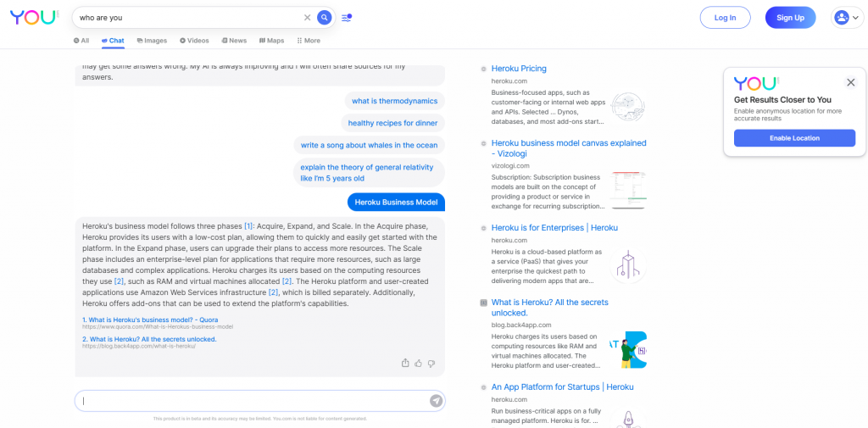The height and width of the screenshot is (428, 868).
Task: Clear the search box with the X icon
Action: [307, 18]
